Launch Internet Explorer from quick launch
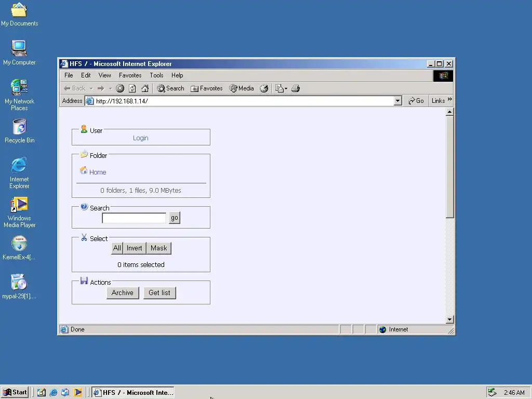This screenshot has width=532, height=399. click(x=54, y=393)
